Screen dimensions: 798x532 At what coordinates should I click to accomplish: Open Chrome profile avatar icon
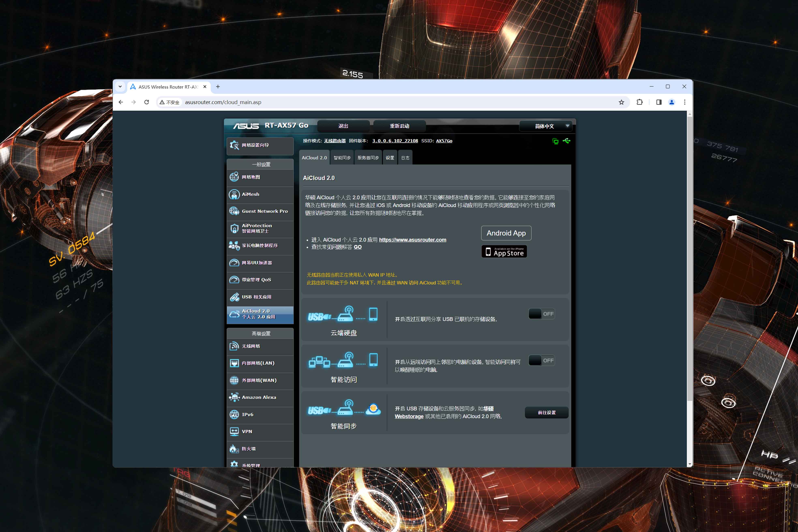[671, 102]
